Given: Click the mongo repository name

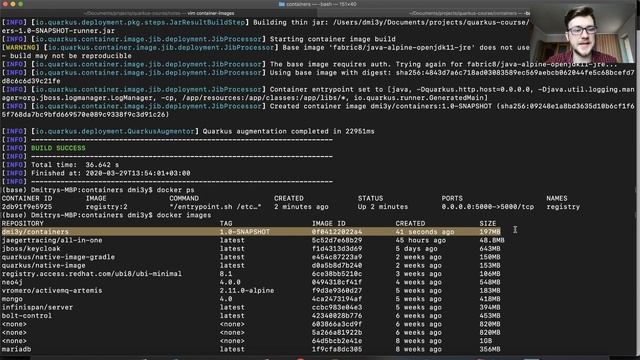Looking at the screenshot, I should point(12,299).
